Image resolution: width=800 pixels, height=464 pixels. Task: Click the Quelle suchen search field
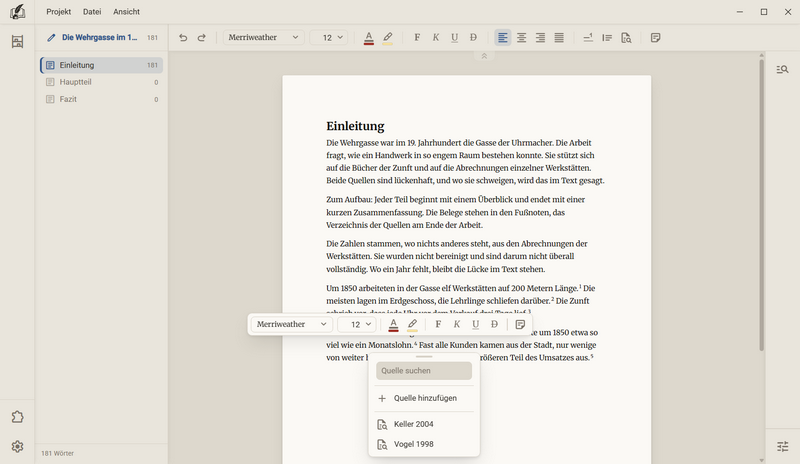click(424, 371)
